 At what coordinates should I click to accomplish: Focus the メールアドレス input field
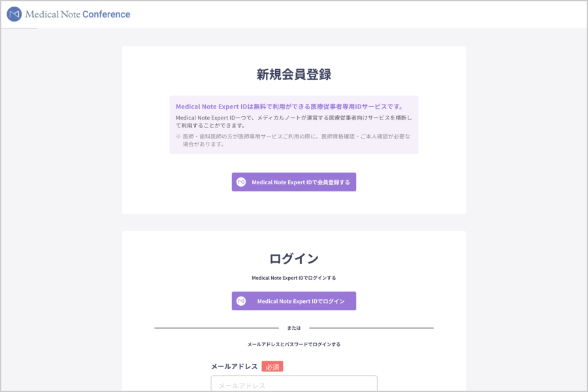tap(294, 384)
